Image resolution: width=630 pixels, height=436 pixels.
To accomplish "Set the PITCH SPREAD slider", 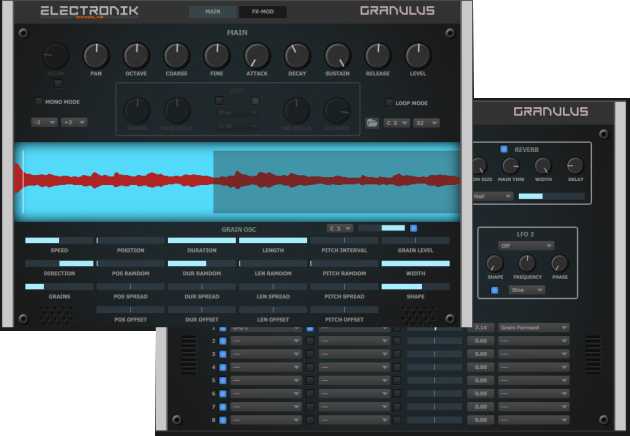I will pos(344,287).
